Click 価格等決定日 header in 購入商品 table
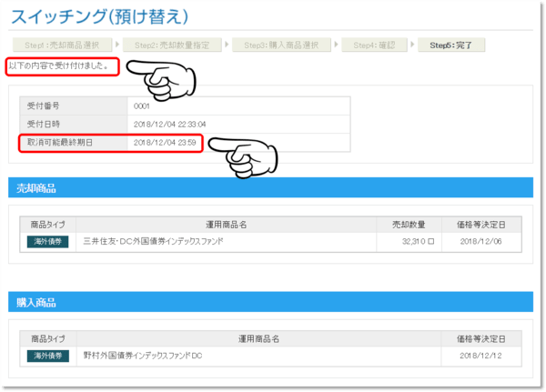546x392 pixels. pyautogui.click(x=481, y=338)
